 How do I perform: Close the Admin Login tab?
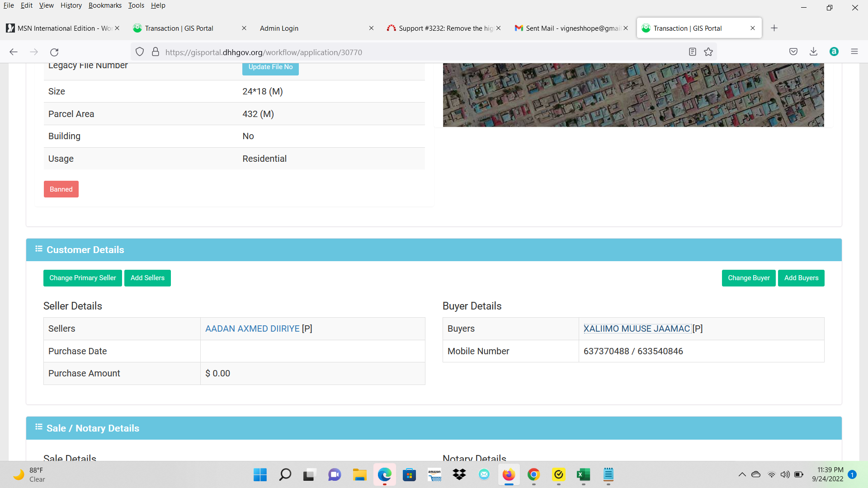371,28
